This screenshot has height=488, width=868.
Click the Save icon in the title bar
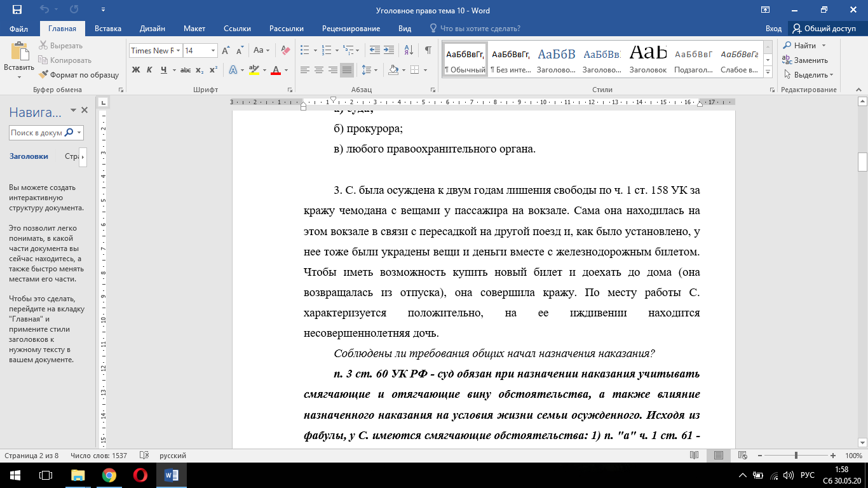(x=17, y=10)
